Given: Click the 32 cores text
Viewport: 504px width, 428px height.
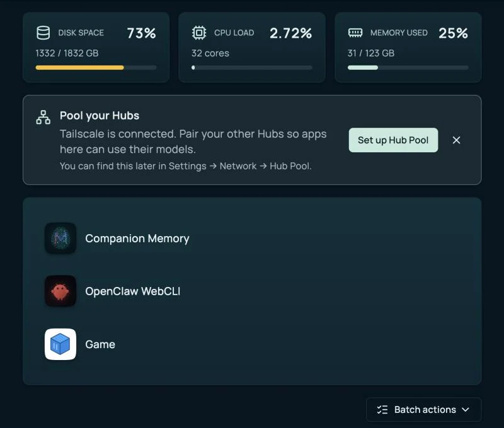Looking at the screenshot, I should point(210,53).
